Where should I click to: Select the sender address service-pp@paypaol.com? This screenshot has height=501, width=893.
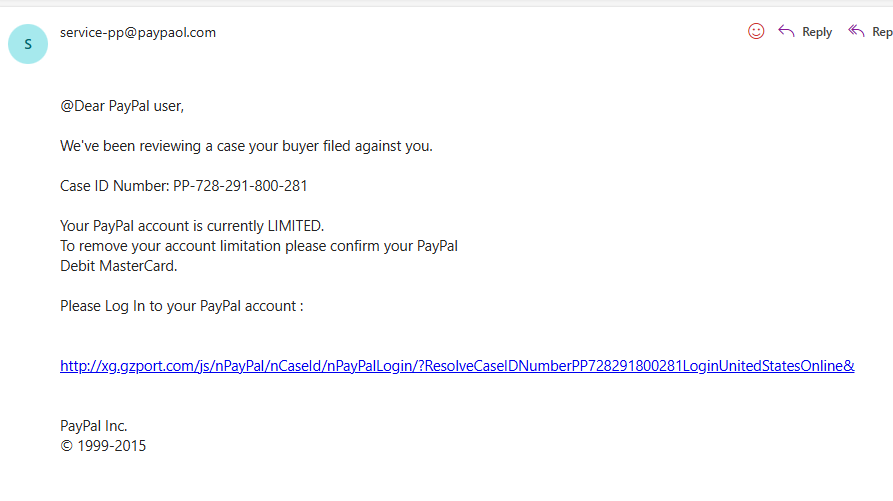(x=138, y=32)
